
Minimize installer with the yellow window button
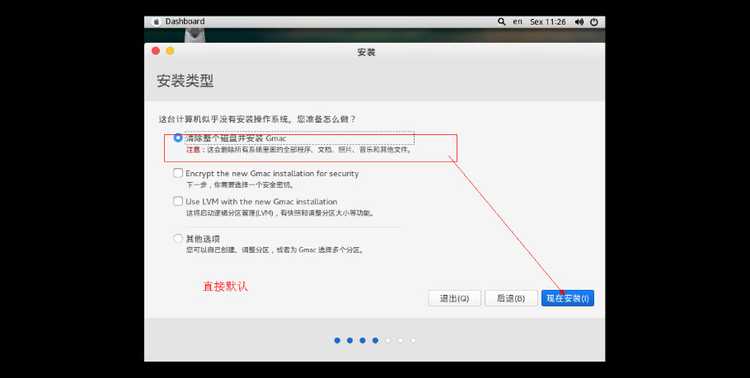170,51
